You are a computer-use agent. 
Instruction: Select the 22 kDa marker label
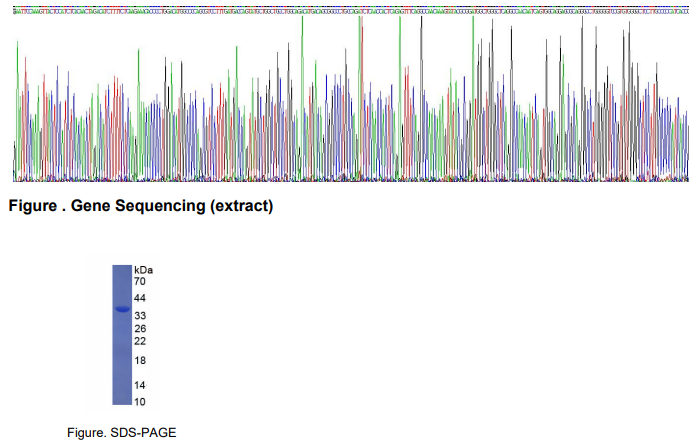tap(140, 341)
